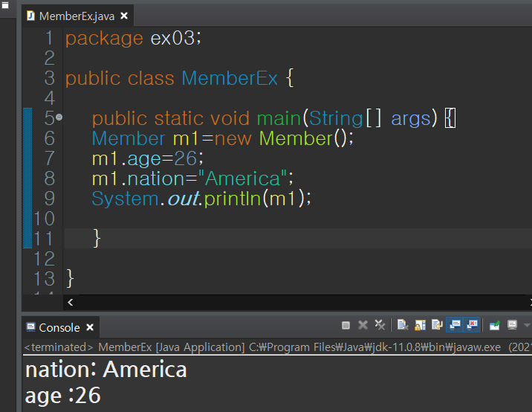Collapse the main method fold marker on line 5

[x=59, y=118]
